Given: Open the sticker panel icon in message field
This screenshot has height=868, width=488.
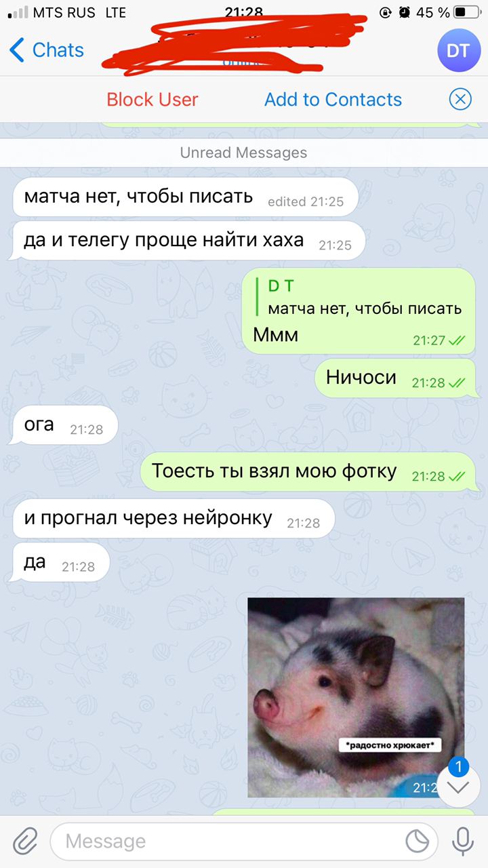Looking at the screenshot, I should 418,842.
